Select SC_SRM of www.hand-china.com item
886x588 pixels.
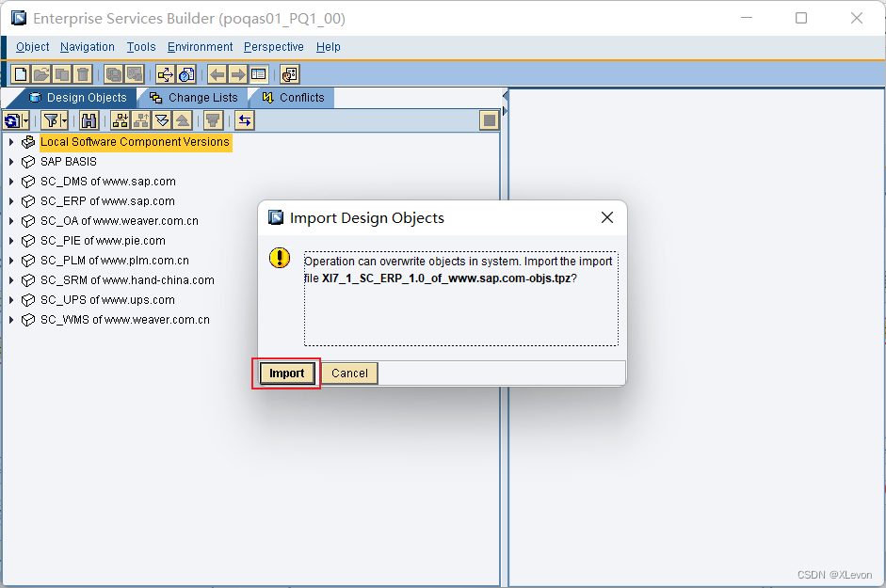point(127,280)
